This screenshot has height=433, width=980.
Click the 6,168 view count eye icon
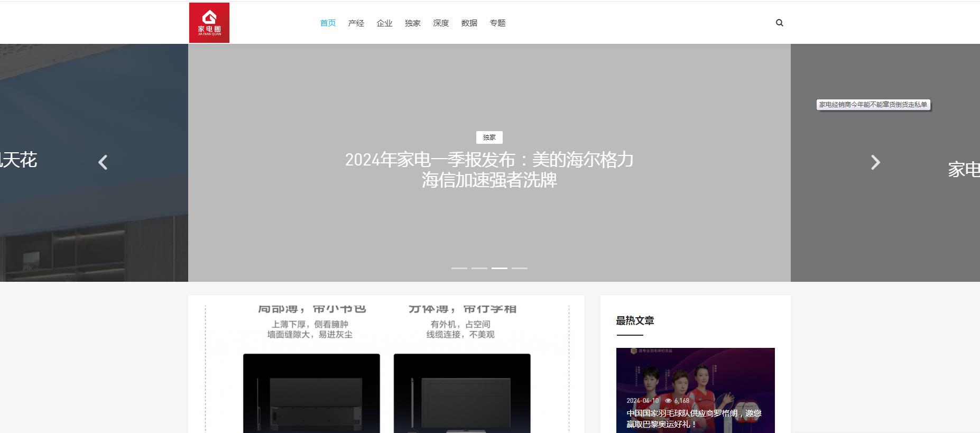[x=668, y=401]
